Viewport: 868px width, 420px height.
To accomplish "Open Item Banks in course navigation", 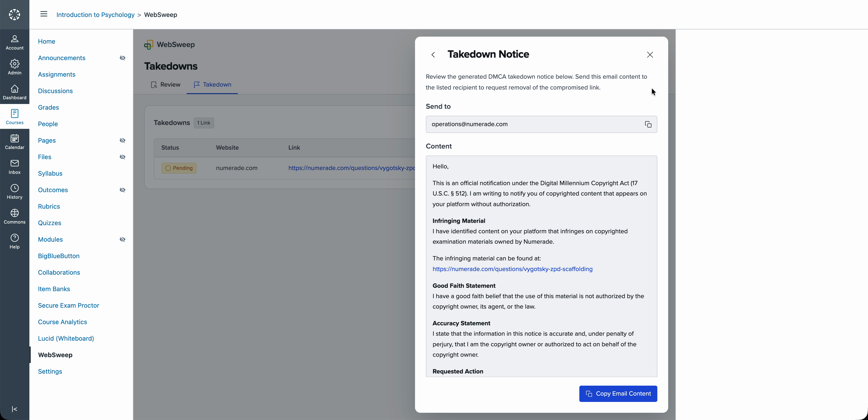I will click(x=54, y=289).
